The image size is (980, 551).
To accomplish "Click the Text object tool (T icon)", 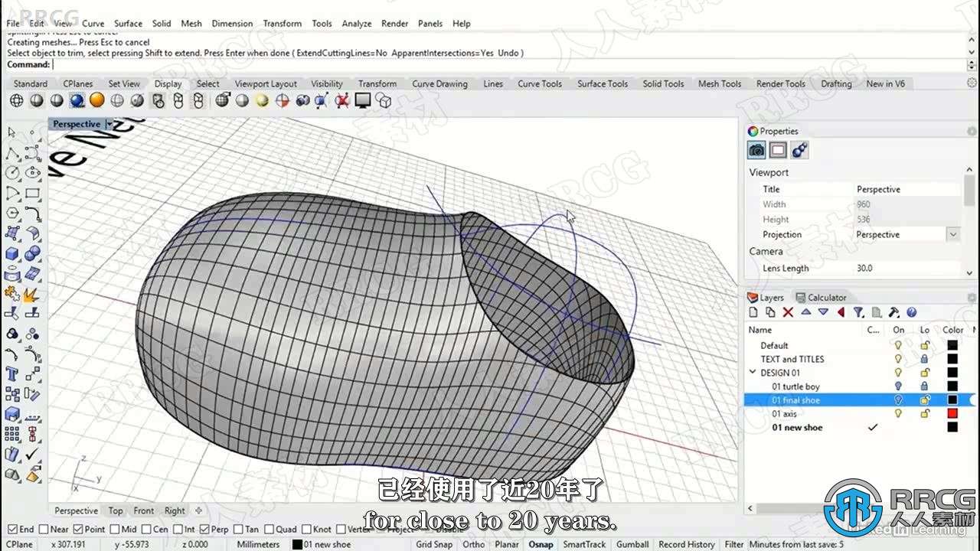I will 12,374.
